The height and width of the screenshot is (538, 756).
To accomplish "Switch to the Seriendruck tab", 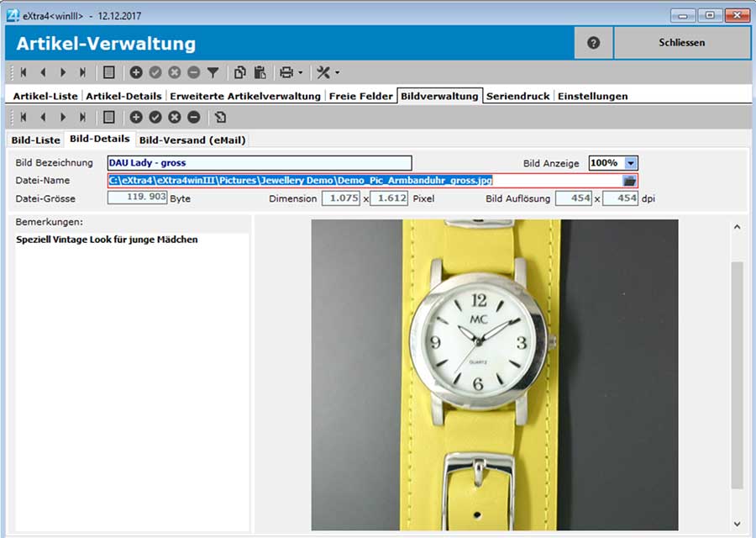I will [517, 96].
